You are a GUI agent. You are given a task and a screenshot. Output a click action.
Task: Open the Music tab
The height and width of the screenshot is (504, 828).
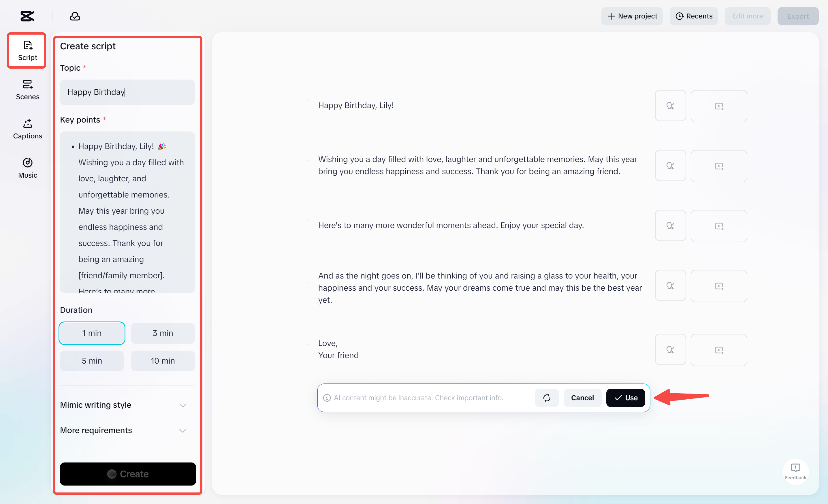[28, 168]
